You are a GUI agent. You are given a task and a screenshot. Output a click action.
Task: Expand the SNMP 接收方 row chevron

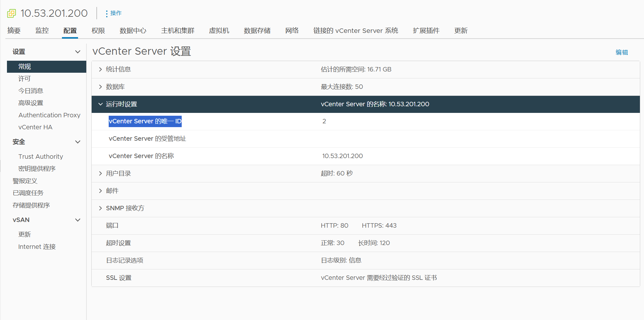pos(100,208)
